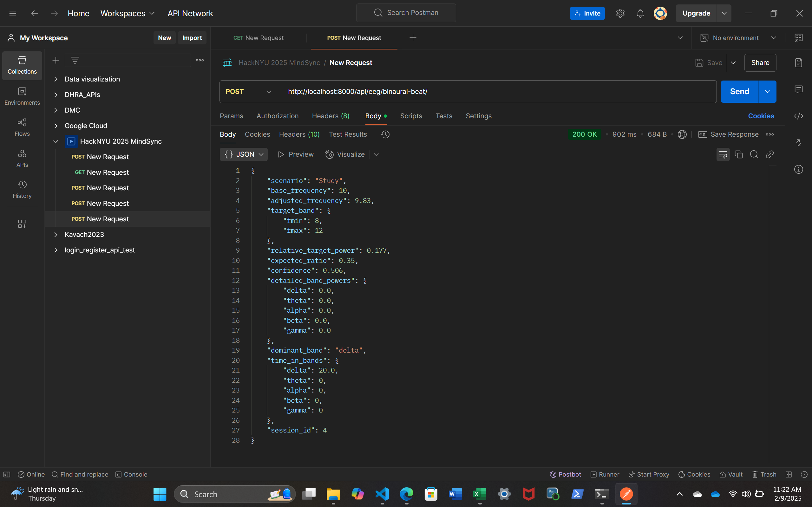Click the Send button
The image size is (812, 507).
(739, 92)
